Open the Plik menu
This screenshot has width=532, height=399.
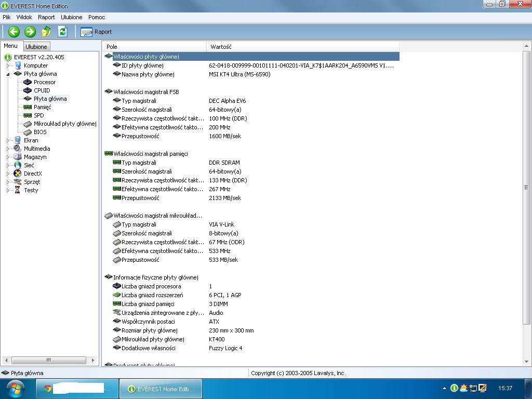[x=6, y=17]
